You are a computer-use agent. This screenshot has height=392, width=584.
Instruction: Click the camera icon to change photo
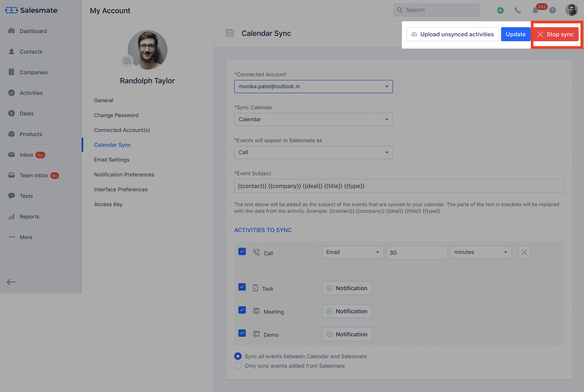tap(127, 61)
